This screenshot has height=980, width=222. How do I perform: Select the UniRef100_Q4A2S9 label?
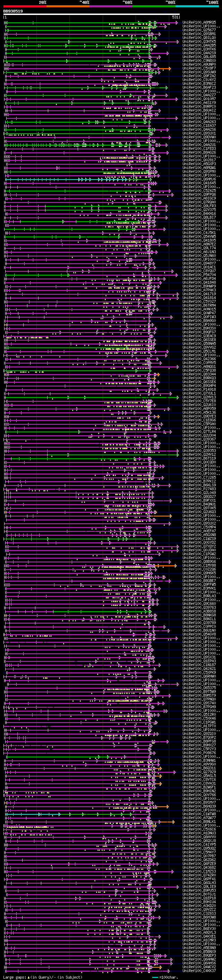coord(199,53)
